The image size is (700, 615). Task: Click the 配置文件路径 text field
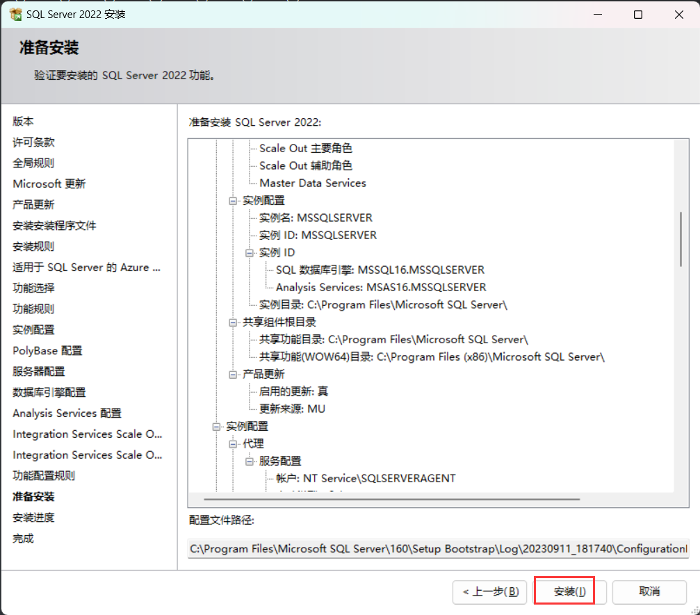pyautogui.click(x=438, y=548)
